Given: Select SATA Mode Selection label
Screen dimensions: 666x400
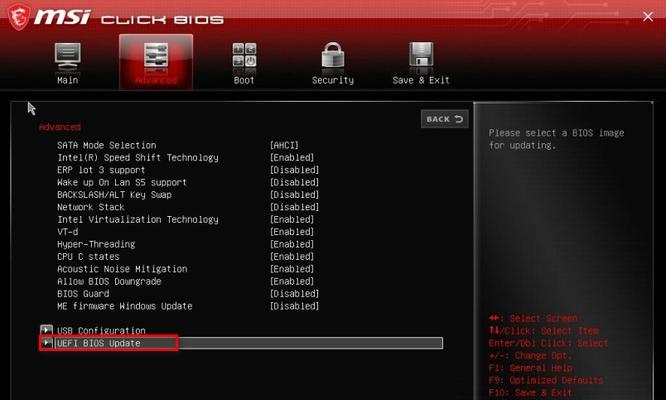Looking at the screenshot, I should coord(107,145).
